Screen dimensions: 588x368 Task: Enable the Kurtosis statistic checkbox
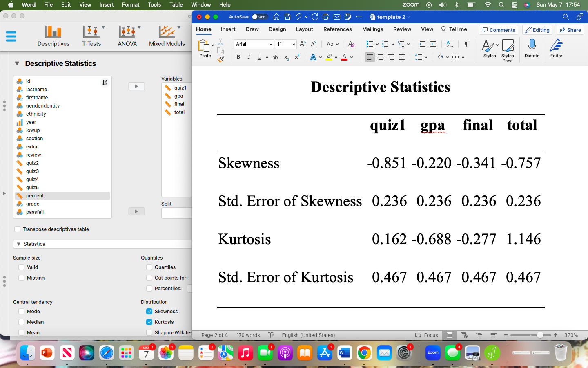coord(149,322)
